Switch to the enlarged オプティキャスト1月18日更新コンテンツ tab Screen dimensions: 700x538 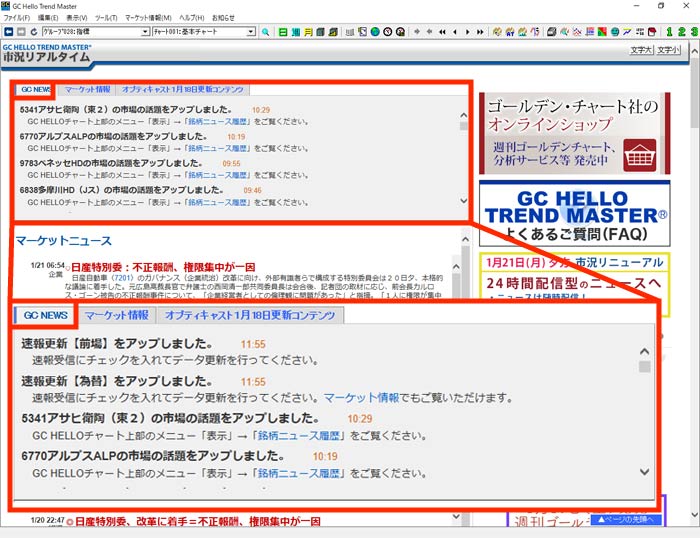coord(250,315)
